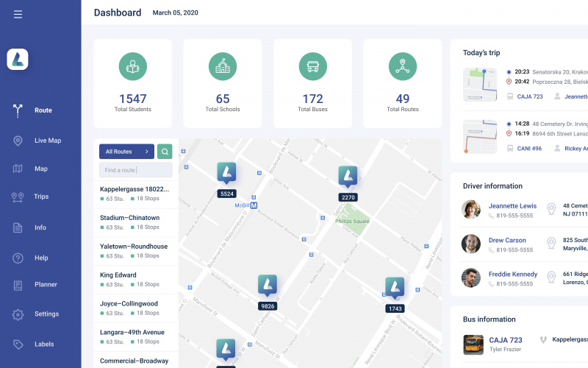Click the Live Map pin icon
588x368 pixels.
click(x=18, y=141)
